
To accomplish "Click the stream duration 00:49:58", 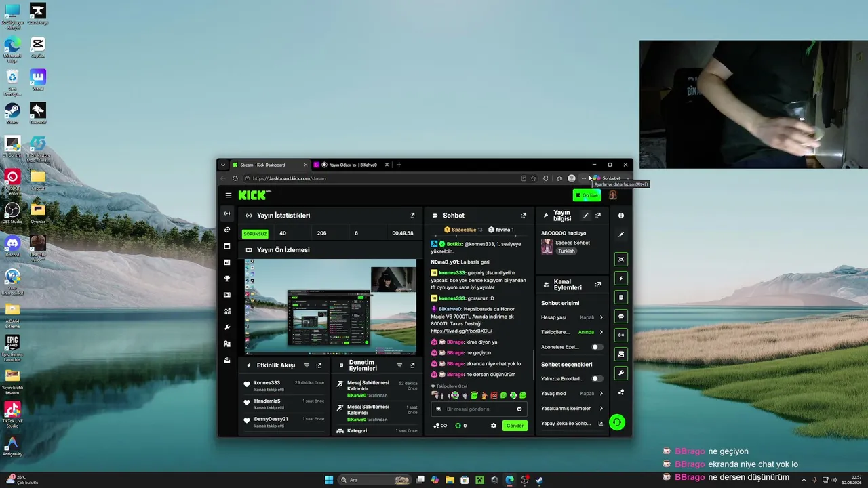I will click(x=403, y=233).
